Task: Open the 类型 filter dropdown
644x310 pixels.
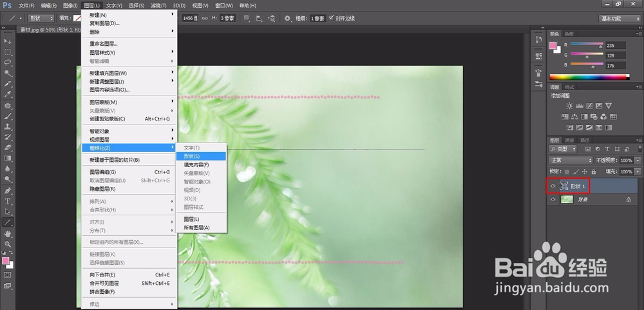Action: pyautogui.click(x=563, y=150)
